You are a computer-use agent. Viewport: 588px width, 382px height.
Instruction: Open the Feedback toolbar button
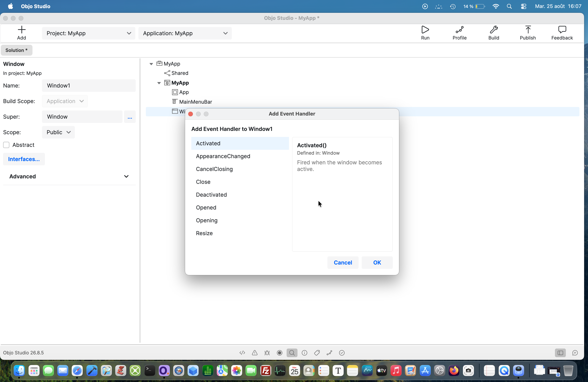(562, 33)
